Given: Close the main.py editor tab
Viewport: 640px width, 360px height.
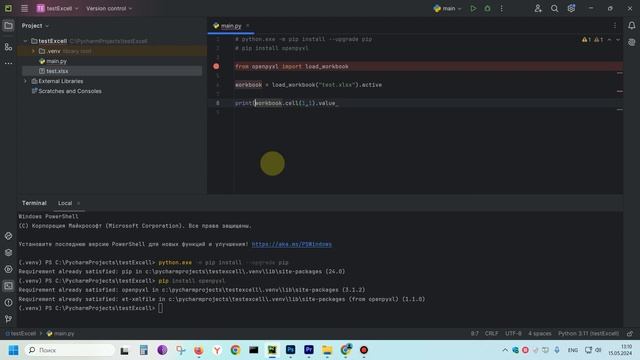Looking at the screenshot, I should tap(247, 26).
